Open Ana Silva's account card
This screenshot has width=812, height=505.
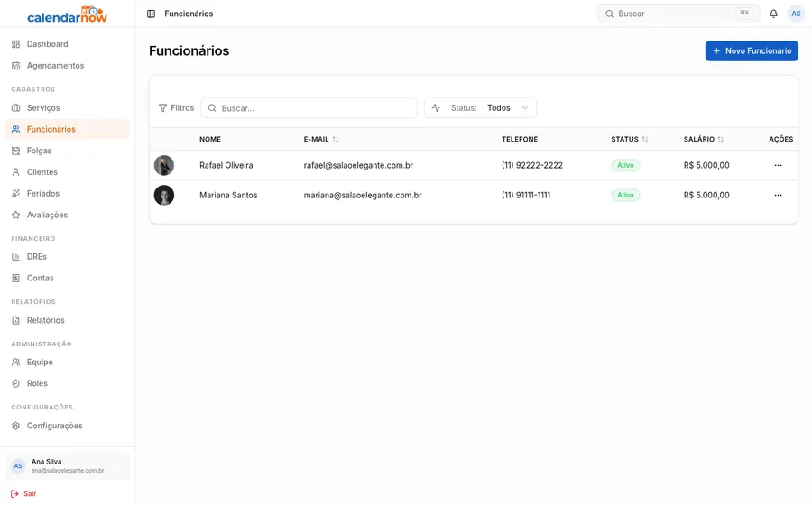68,465
